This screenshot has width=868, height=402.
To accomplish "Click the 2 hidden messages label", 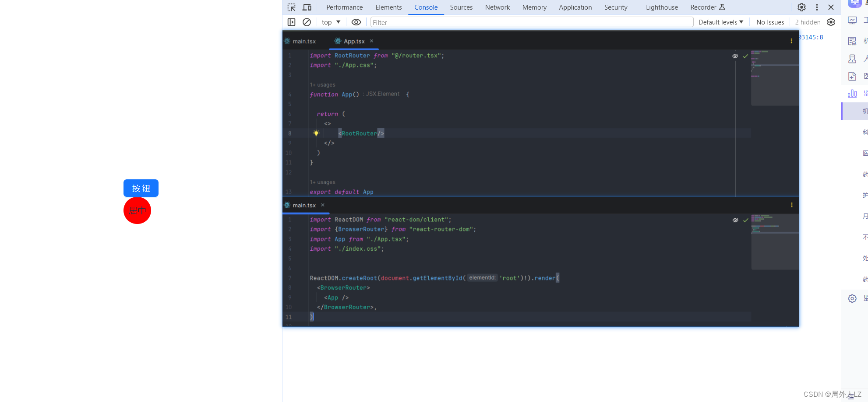I will pyautogui.click(x=808, y=22).
